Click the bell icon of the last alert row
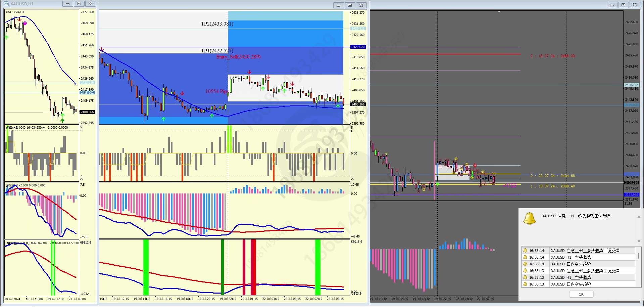 (x=525, y=284)
